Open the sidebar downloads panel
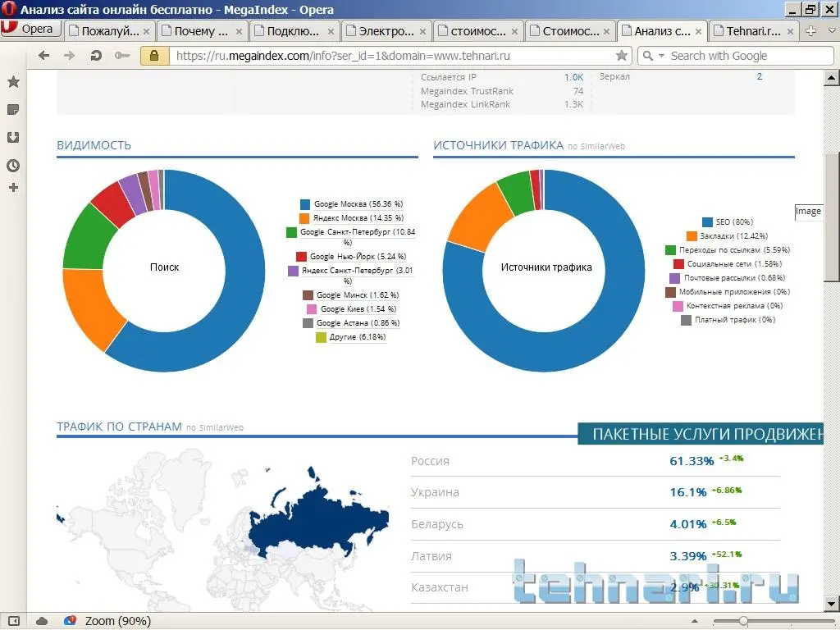The width and height of the screenshot is (840, 630). pos(13,138)
